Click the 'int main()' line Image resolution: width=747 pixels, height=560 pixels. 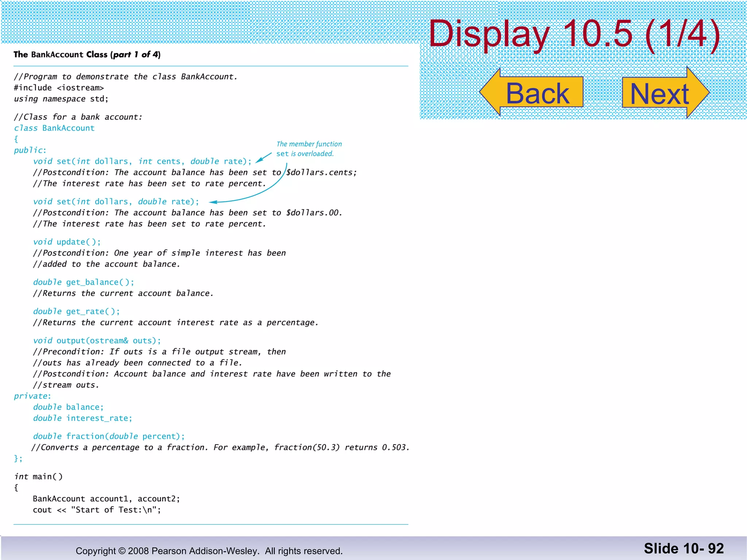tap(38, 477)
